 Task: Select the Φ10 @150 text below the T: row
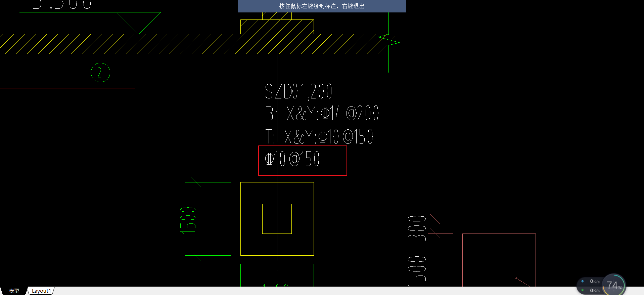tap(292, 159)
